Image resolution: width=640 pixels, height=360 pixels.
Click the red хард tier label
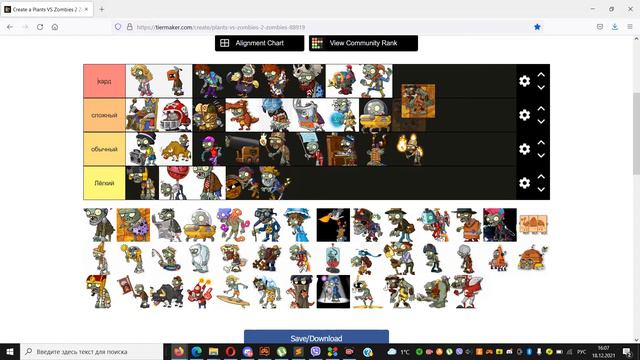click(104, 81)
